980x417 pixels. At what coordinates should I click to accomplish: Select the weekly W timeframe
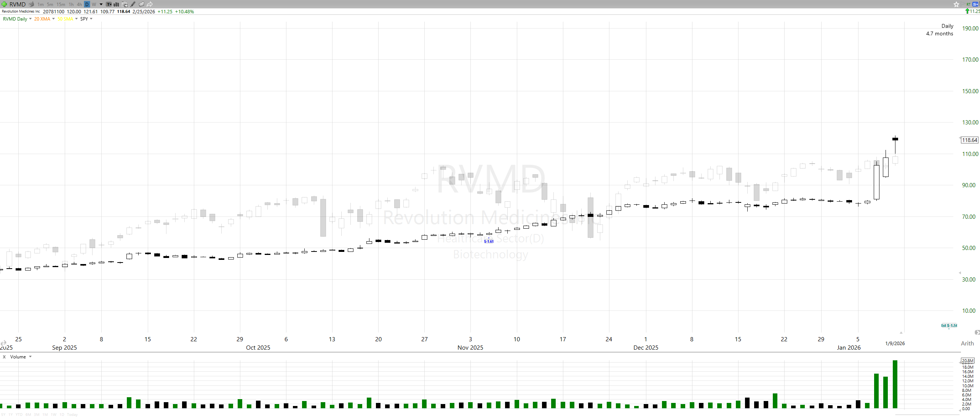pyautogui.click(x=94, y=4)
